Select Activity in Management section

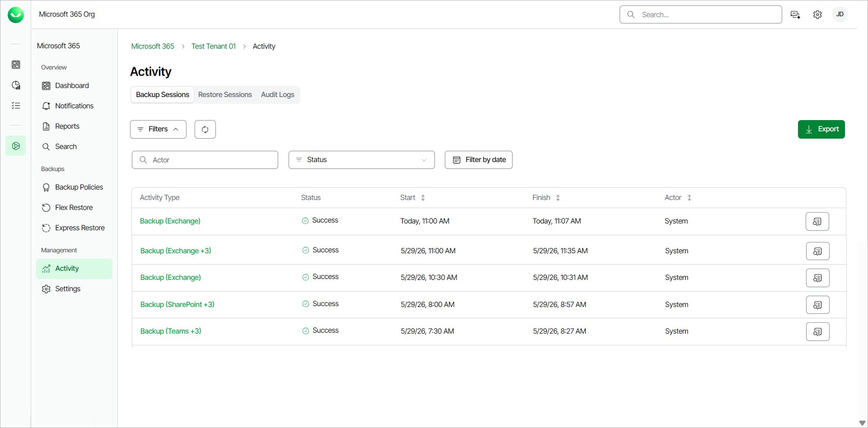click(x=74, y=269)
